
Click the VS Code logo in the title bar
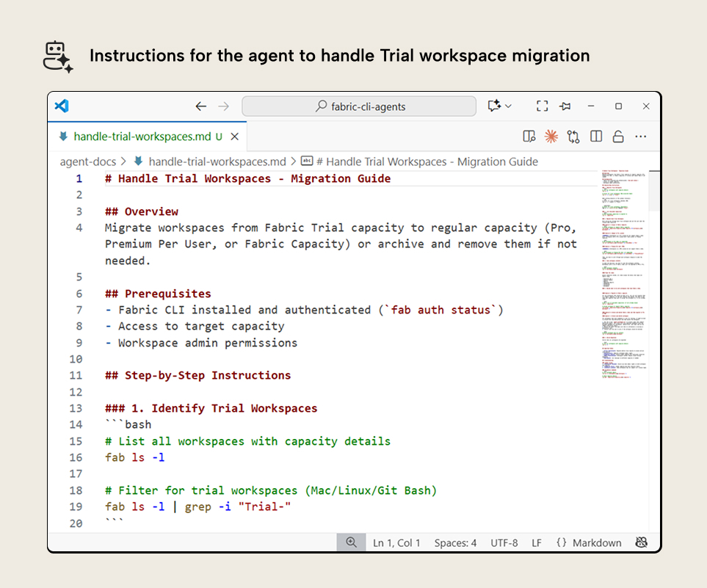coord(62,106)
